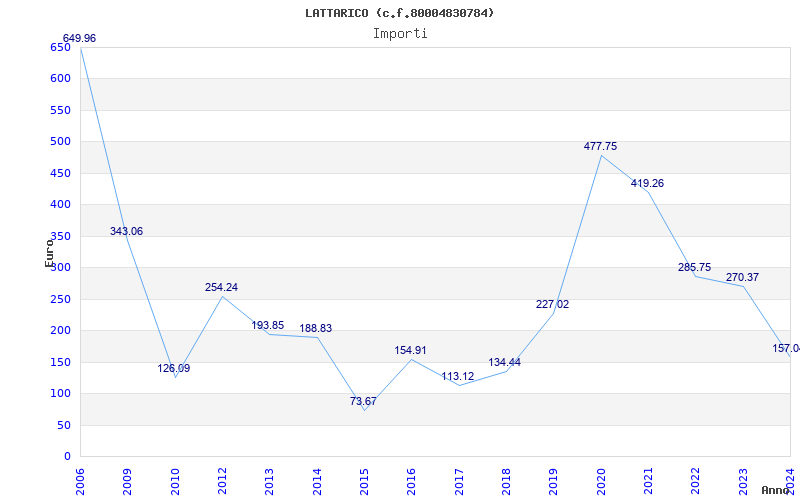
Task: Click the 2013 x-axis year label
Action: (269, 481)
